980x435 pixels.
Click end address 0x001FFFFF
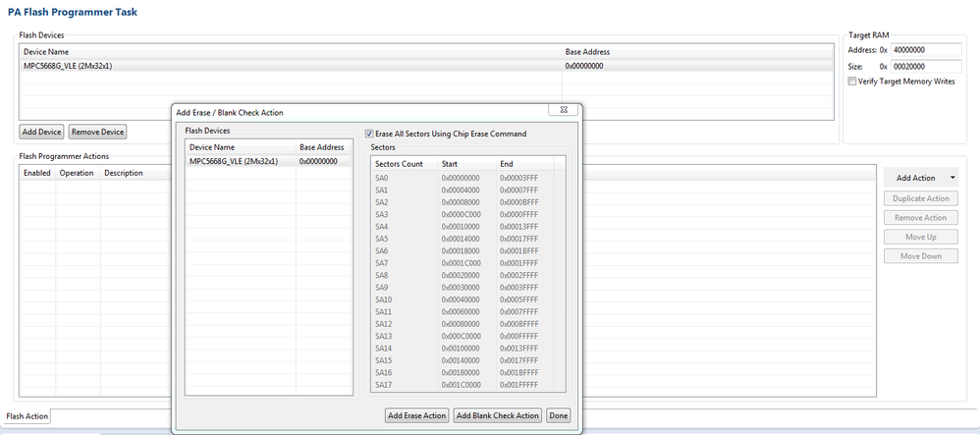click(x=518, y=385)
